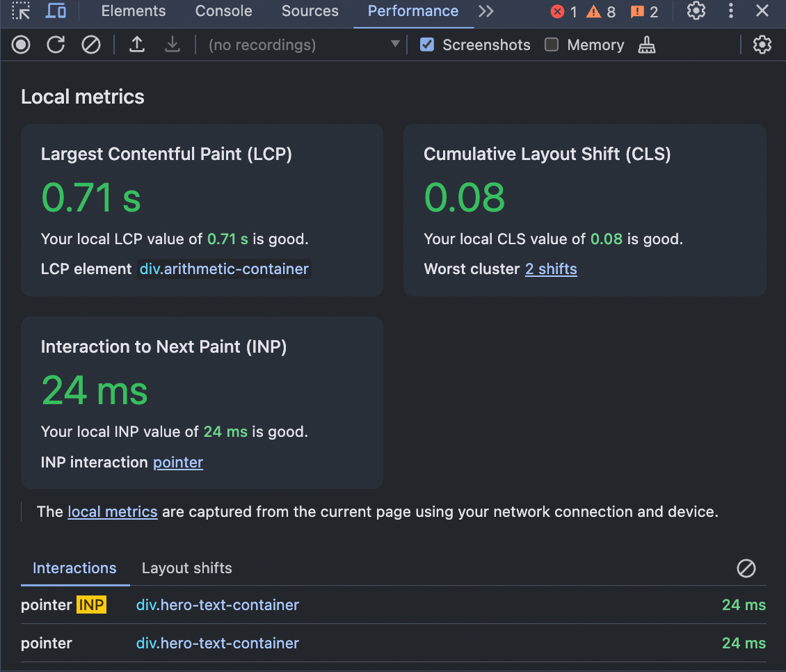Click the collect garbage broom icon
This screenshot has width=786, height=672.
647,45
